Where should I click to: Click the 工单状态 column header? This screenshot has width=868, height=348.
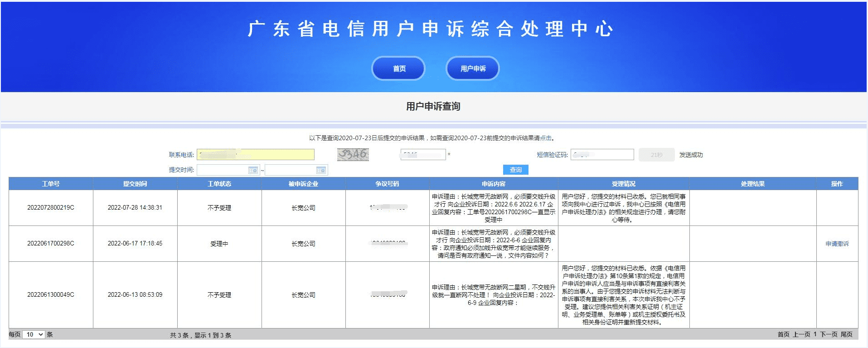pyautogui.click(x=219, y=184)
